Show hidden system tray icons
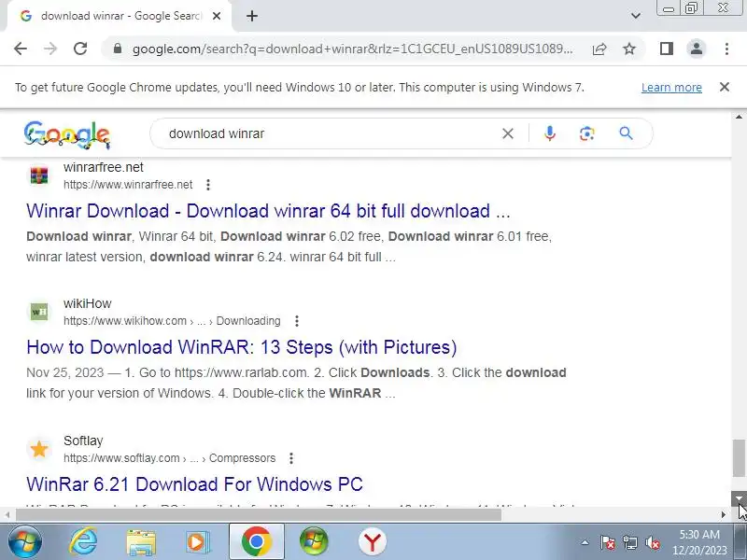 coord(585,542)
